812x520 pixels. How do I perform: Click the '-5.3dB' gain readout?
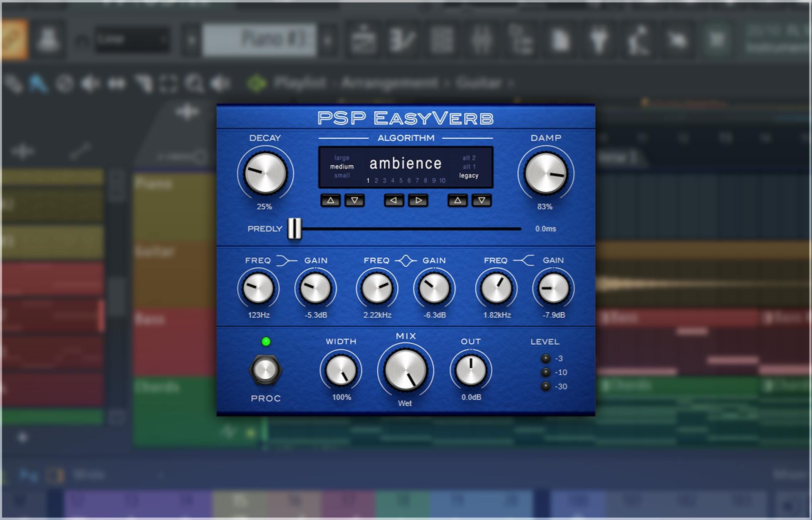[x=316, y=315]
